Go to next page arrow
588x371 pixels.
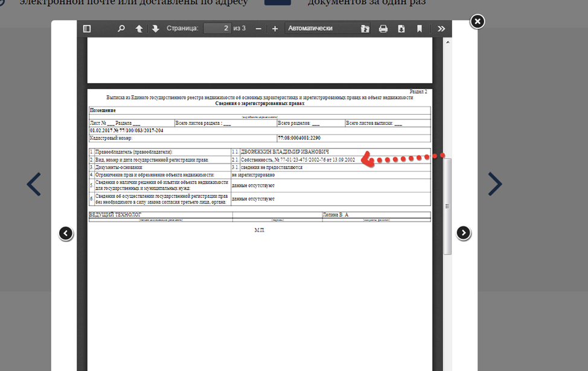click(x=155, y=28)
